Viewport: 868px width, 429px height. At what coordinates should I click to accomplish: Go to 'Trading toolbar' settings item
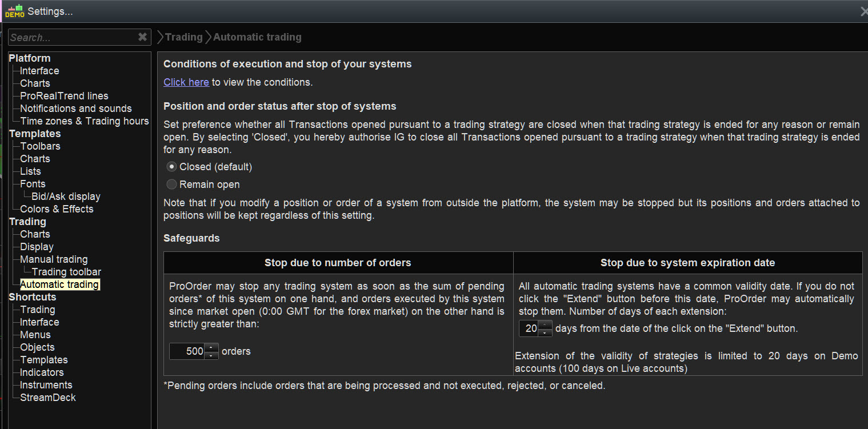[66, 272]
